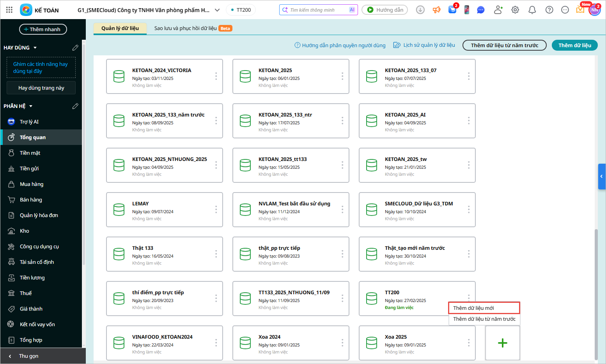The width and height of the screenshot is (606, 364).
Task: Click the notification bell icon
Action: (532, 10)
